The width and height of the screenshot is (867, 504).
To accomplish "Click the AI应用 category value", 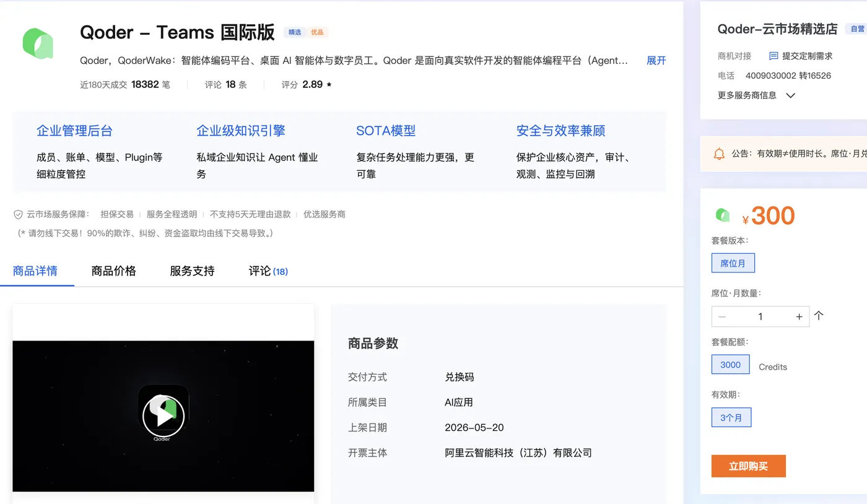I will (x=459, y=402).
